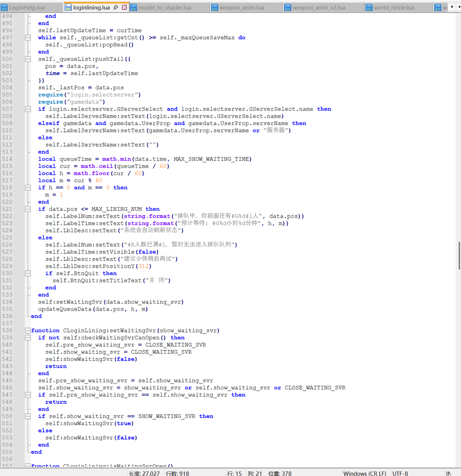Image resolution: width=461 pixels, height=476 pixels.
Task: Click line number 496 in the margin
Action: (x=7, y=31)
